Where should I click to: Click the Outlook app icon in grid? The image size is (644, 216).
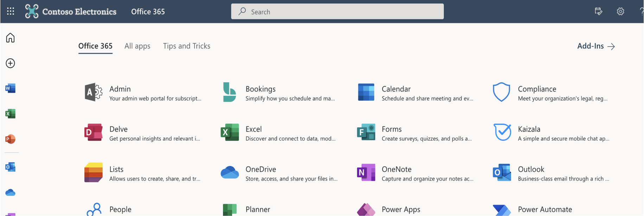pos(502,172)
